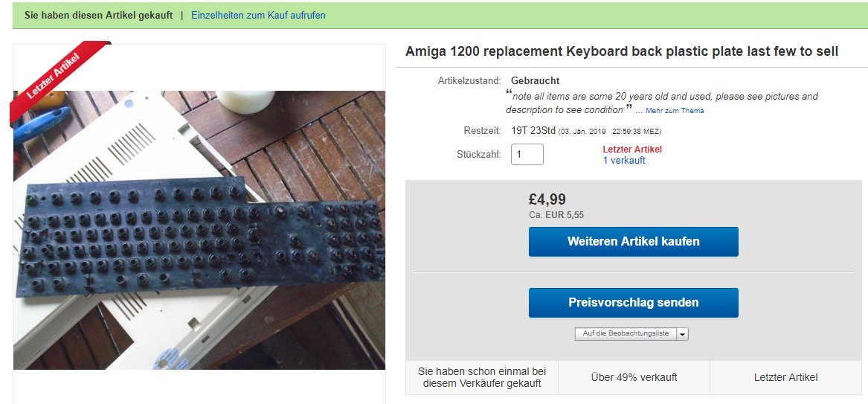Focus the Stückzahl quantity field
The height and width of the screenshot is (404, 868).
(527, 155)
